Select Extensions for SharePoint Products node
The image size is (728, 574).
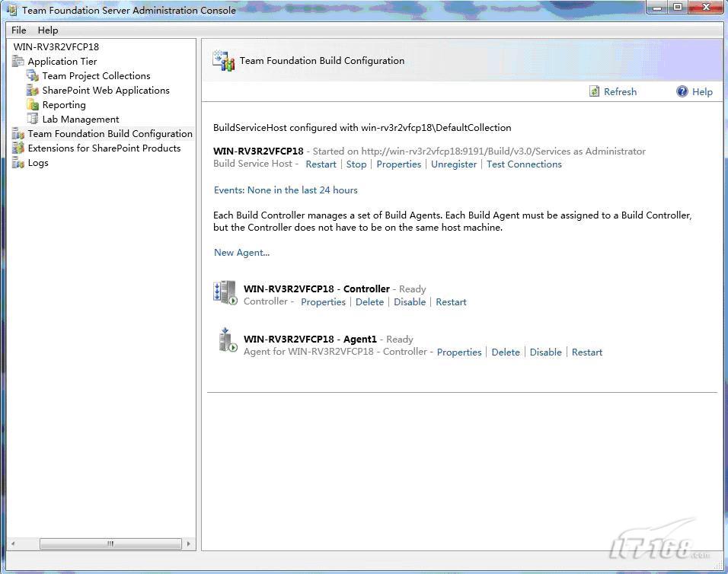(104, 148)
